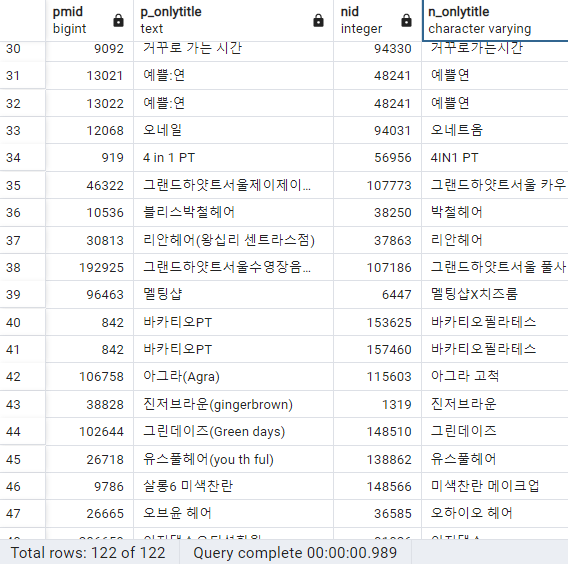The image size is (568, 564).
Task: Click cell '4 in 1 PT'
Action: [233, 158]
